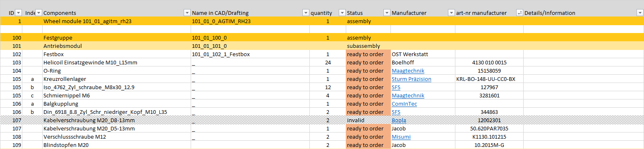Select 'Helicoil Einsatzgewinde M10_L15mm' cell

point(117,62)
